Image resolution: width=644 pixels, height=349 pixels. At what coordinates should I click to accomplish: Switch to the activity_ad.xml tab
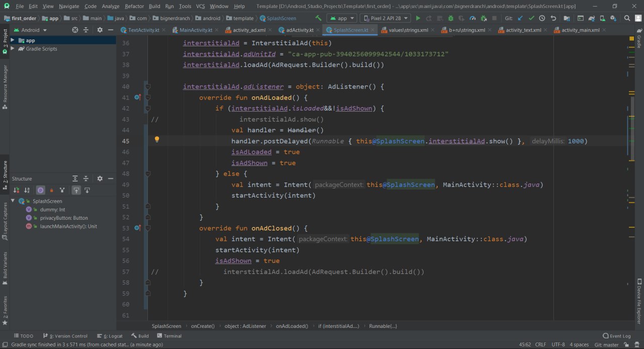point(249,30)
